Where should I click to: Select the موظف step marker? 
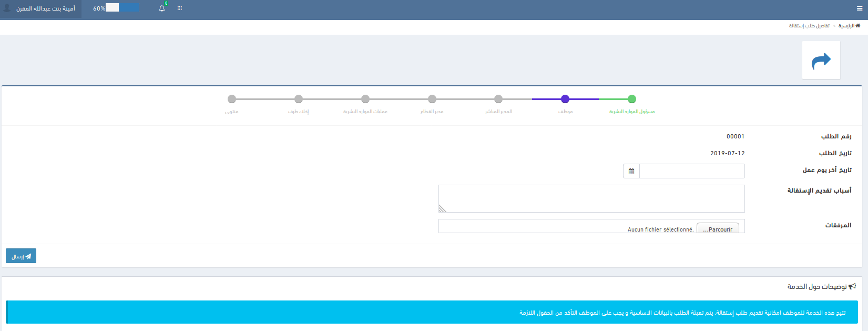[565, 99]
